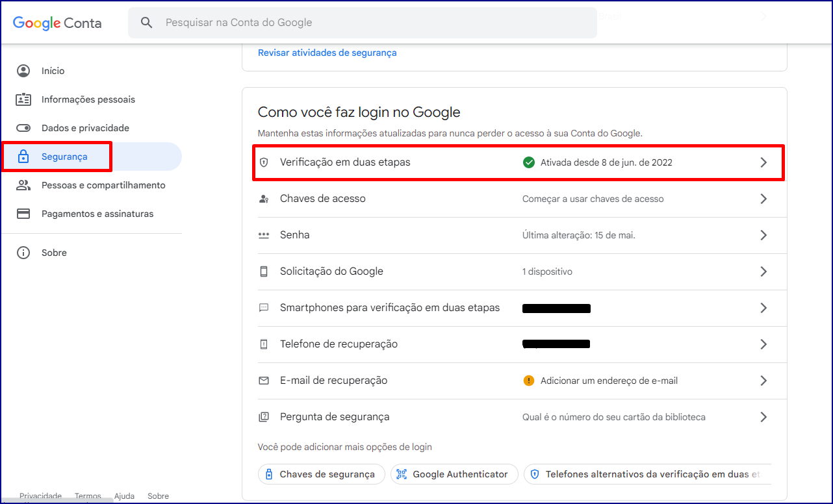Click the Pessoas e compartilhamento people icon
833x504 pixels.
tap(23, 185)
